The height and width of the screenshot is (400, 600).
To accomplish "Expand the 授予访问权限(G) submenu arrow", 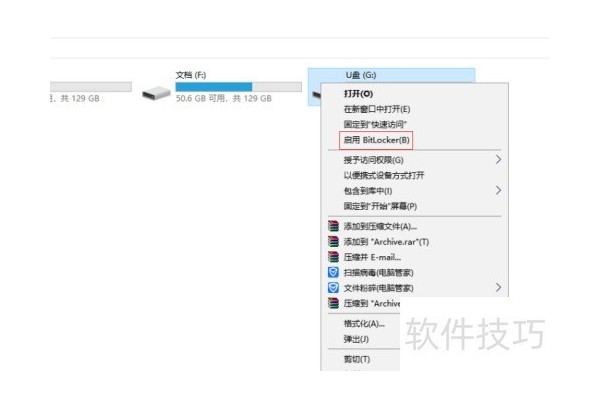I will [x=498, y=160].
